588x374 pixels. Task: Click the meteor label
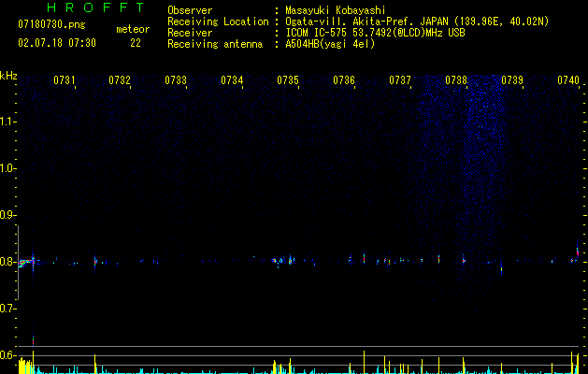[x=133, y=29]
